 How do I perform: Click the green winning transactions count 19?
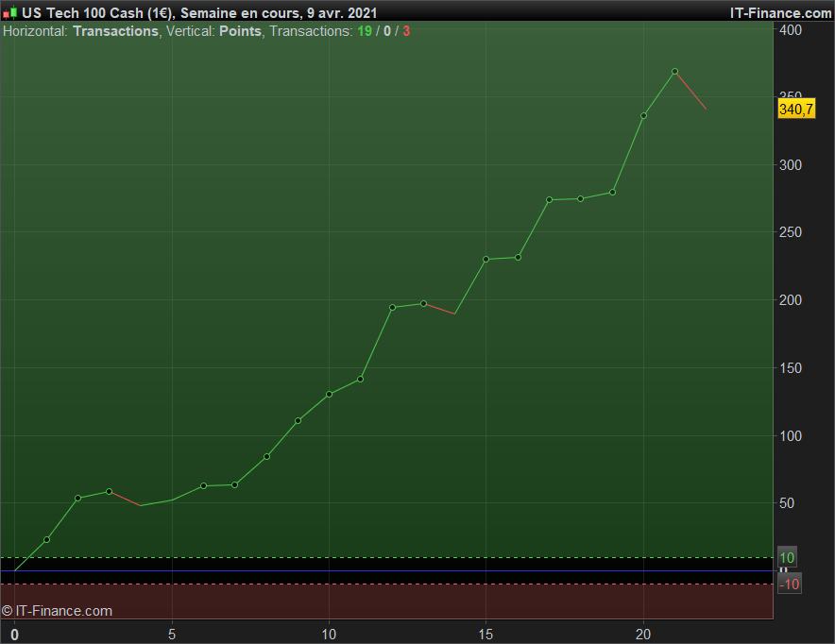pos(364,31)
